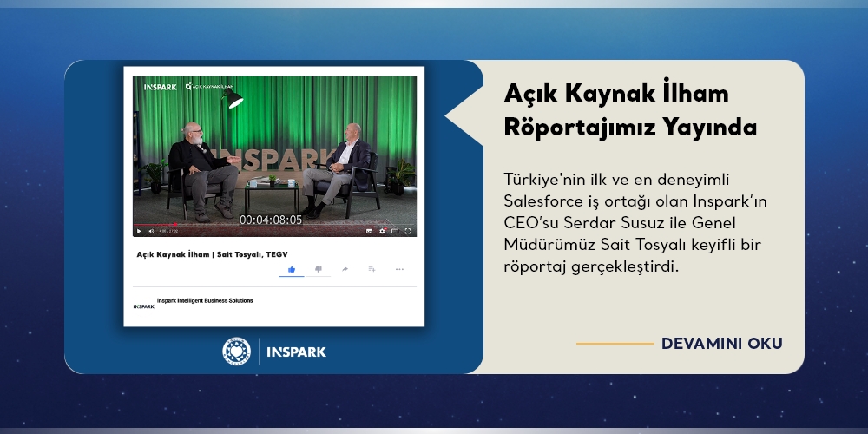Click the white INSPARK footer logo
Viewport: 868px width, 434px height.
297,352
